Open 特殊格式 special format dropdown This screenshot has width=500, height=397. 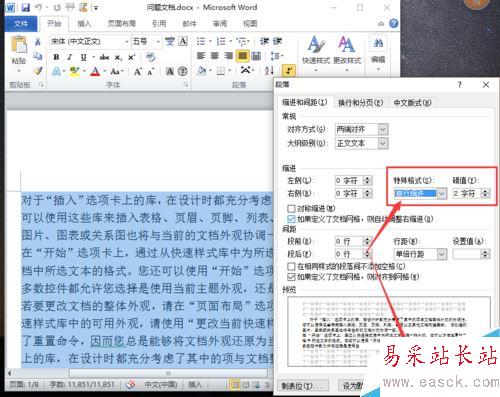point(442,193)
